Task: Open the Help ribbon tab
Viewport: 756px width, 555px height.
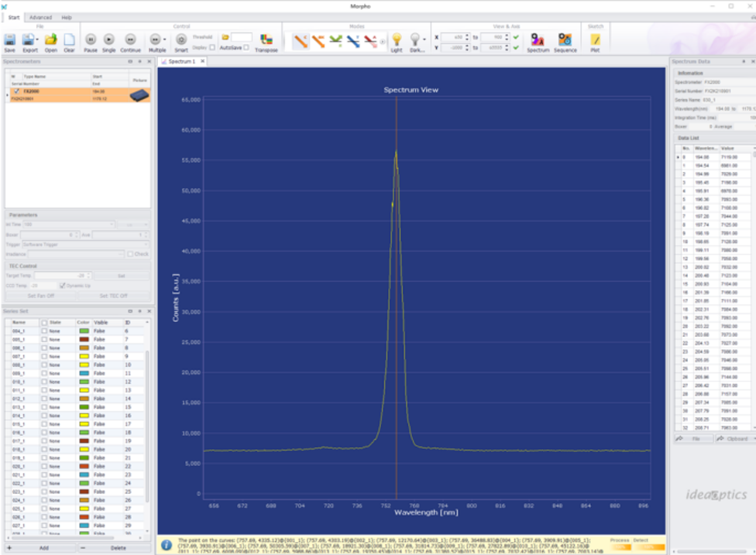Action: (67, 17)
